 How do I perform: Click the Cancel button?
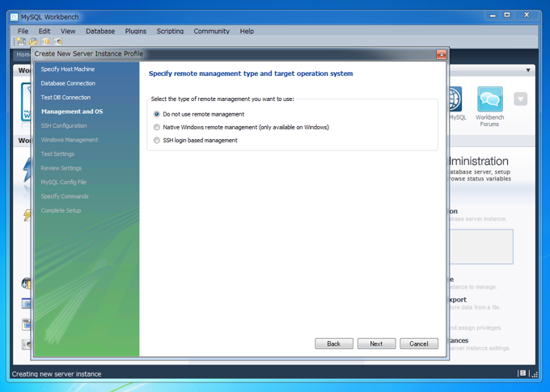pos(419,344)
